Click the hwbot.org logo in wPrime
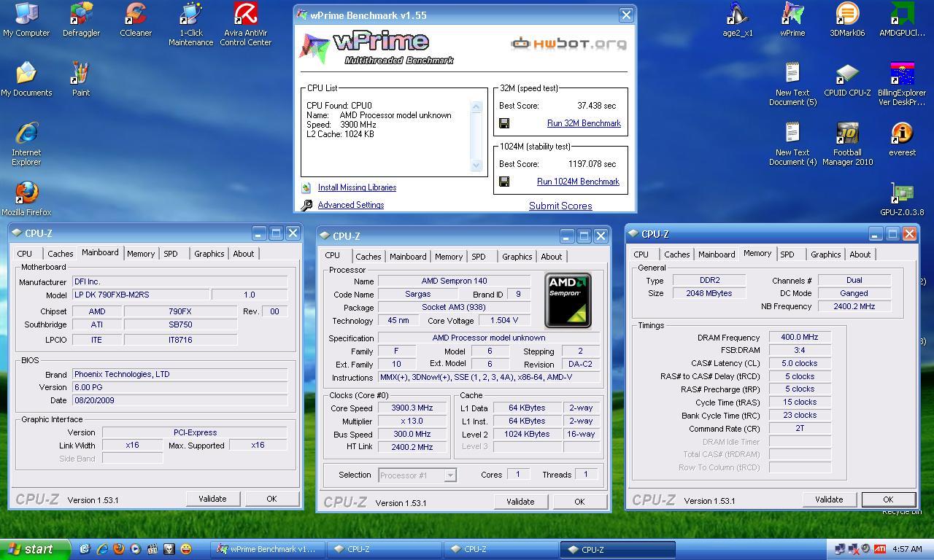 click(569, 44)
